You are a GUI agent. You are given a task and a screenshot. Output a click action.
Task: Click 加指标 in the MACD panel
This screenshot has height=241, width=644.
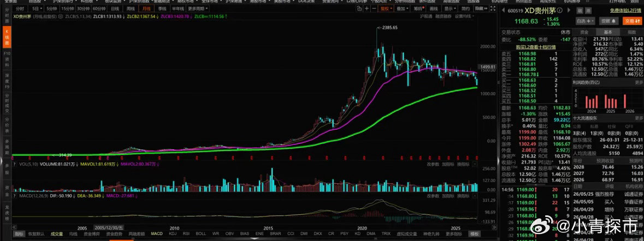(448, 196)
